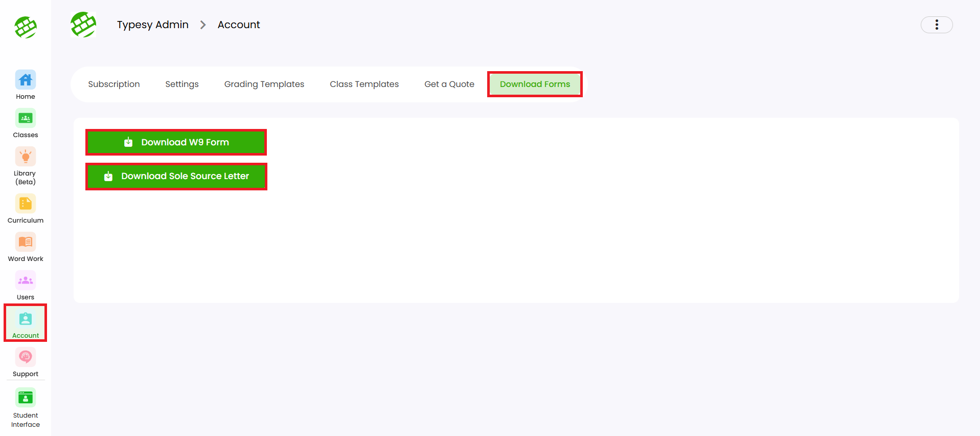Switch to Student Interface icon

point(26,398)
